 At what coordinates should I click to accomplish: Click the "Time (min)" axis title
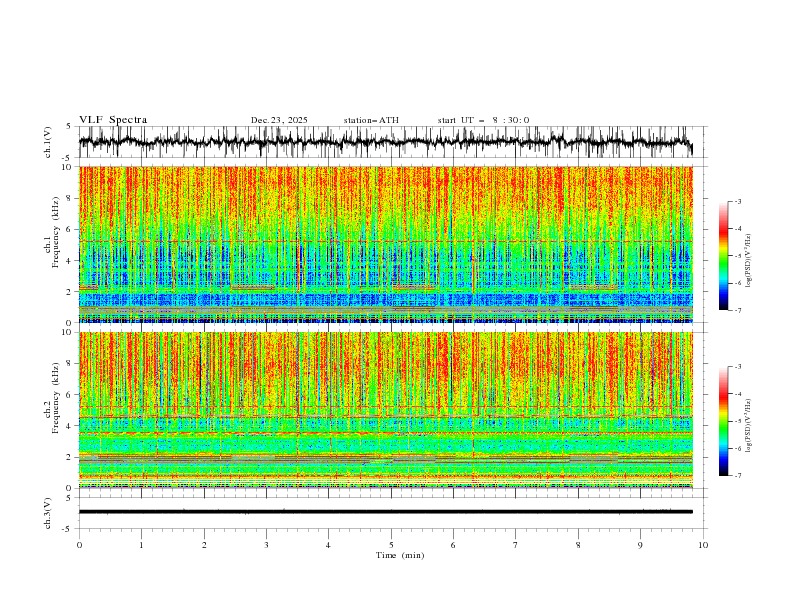point(400,555)
